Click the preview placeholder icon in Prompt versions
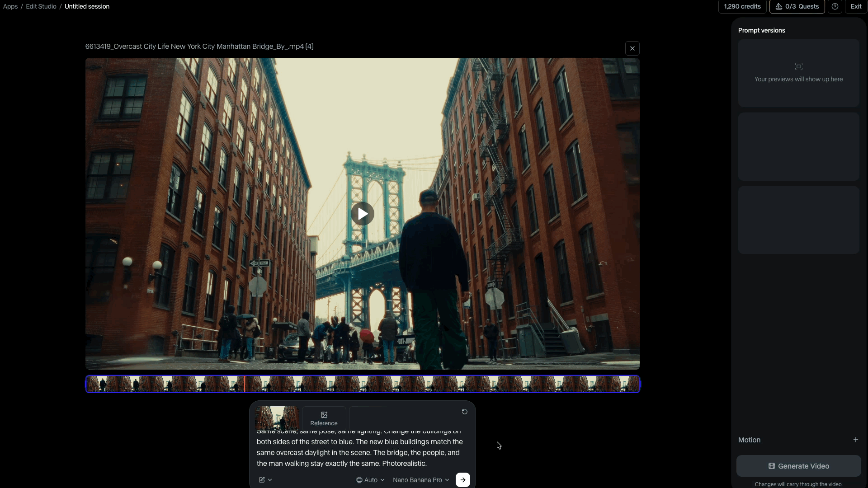 tap(798, 66)
